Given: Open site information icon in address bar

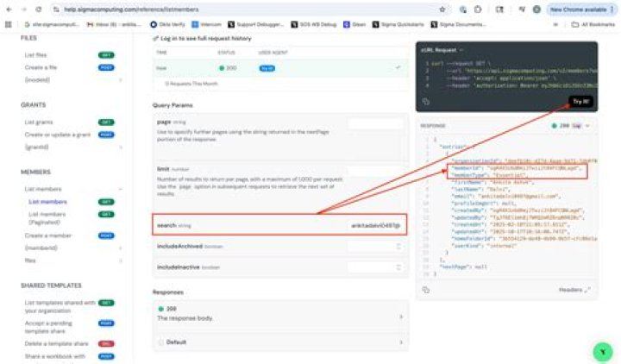Looking at the screenshot, I should click(56, 9).
